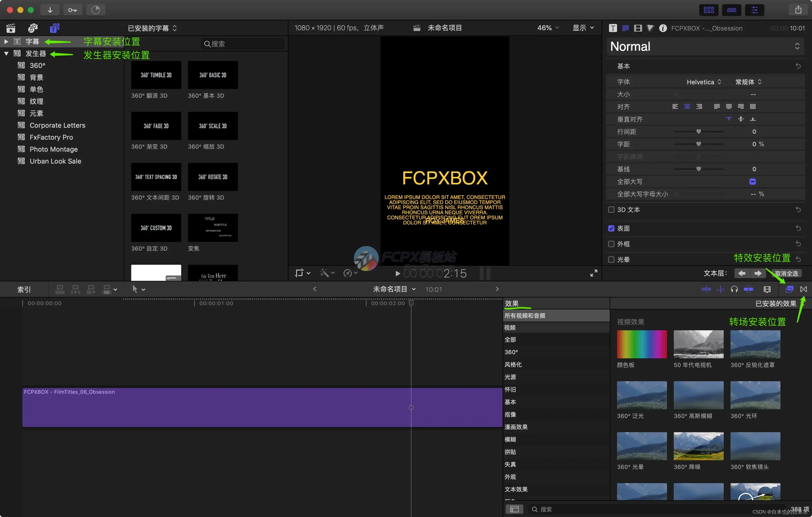Open the 46% viewer zoom dropdown
The image size is (812, 517).
(547, 28)
